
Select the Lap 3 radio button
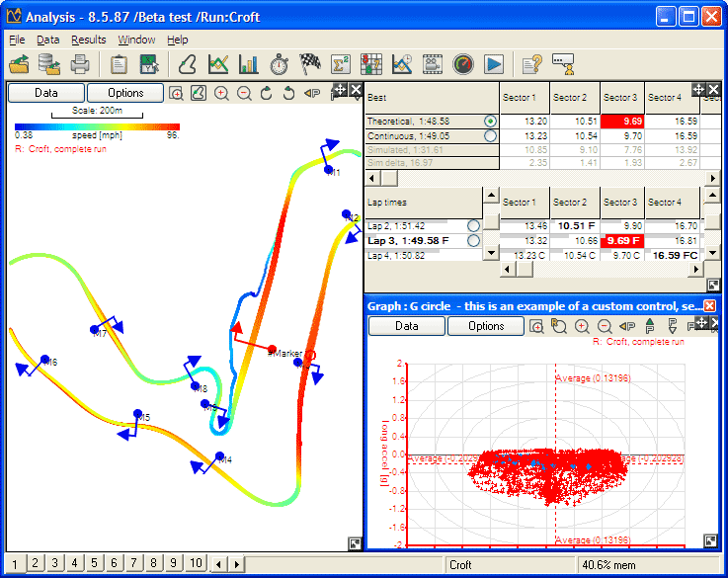(473, 240)
